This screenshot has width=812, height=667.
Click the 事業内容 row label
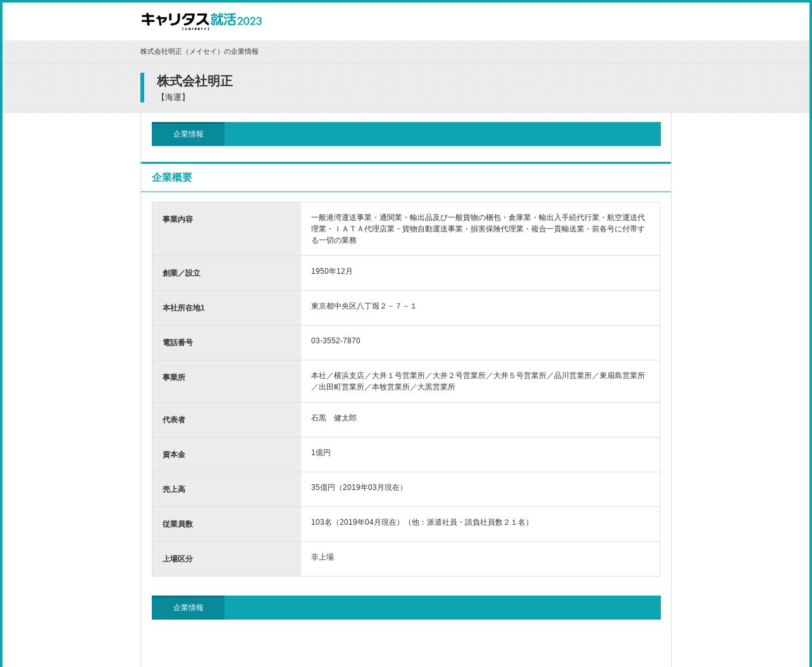click(x=178, y=219)
